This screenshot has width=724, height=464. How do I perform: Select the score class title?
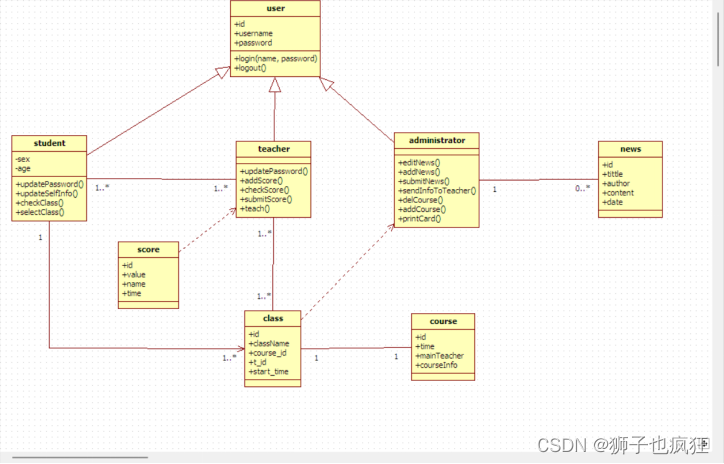click(148, 249)
